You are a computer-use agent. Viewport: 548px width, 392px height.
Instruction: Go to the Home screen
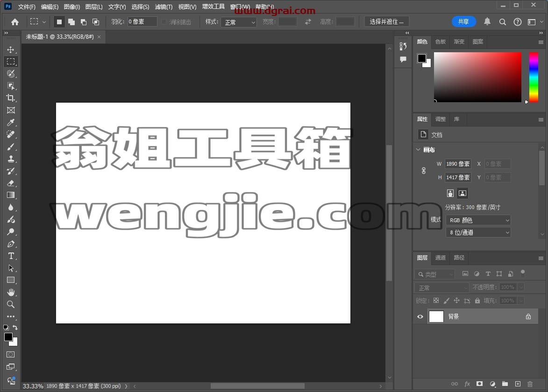15,22
